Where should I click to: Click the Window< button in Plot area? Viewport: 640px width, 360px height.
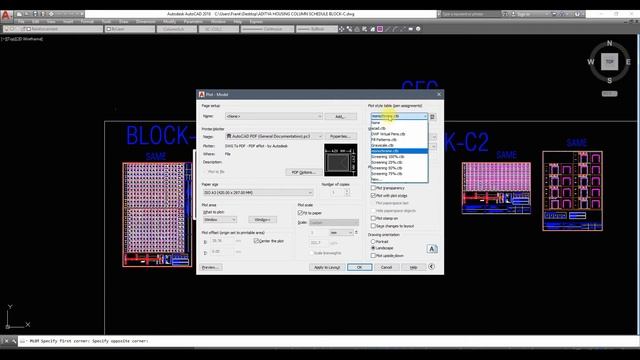tap(262, 220)
